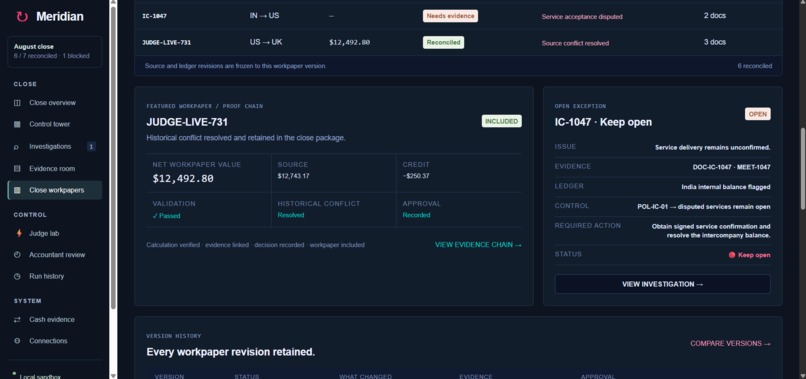This screenshot has width=806, height=379.
Task: Click the Meridian logo icon
Action: click(22, 16)
